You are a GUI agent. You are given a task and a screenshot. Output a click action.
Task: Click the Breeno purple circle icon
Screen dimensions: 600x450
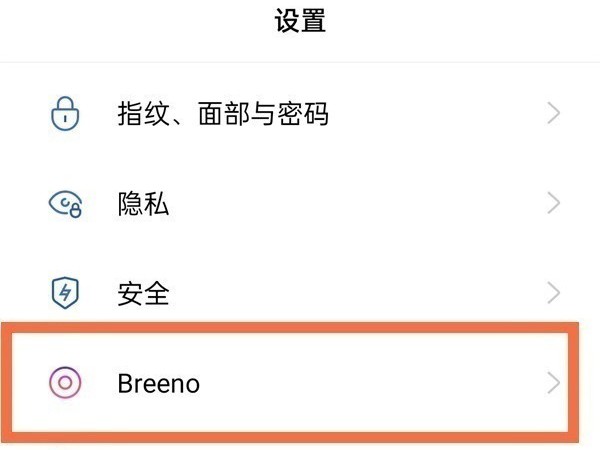65,382
